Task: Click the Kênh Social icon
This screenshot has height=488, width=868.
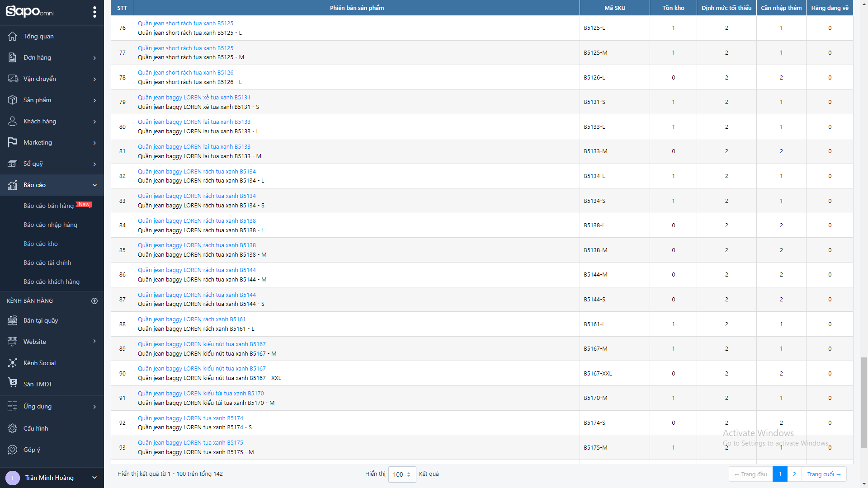Action: (13, 363)
